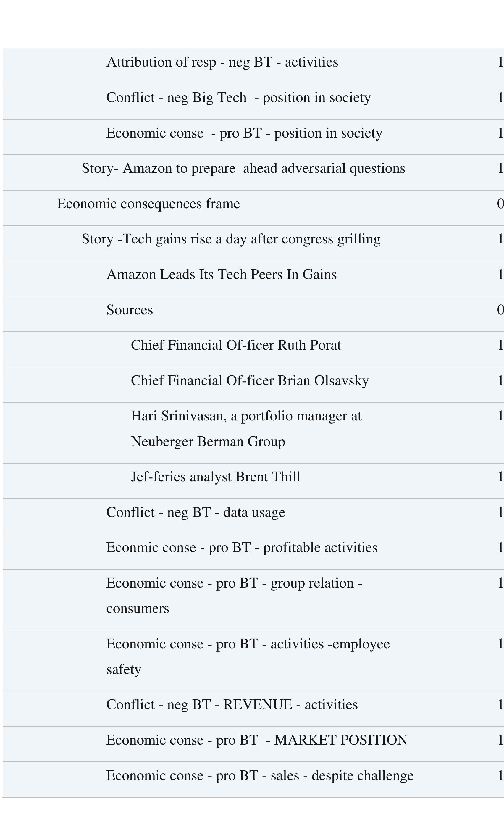Screen dimensions: 504x818
Task: Click 'Economic conse - pro BT - sales - despite challenge'
Action: point(260,776)
